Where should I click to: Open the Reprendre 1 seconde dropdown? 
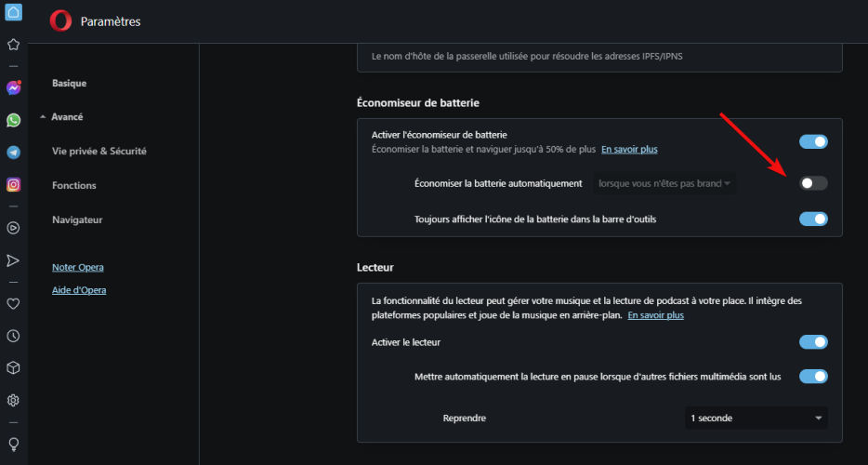[756, 418]
